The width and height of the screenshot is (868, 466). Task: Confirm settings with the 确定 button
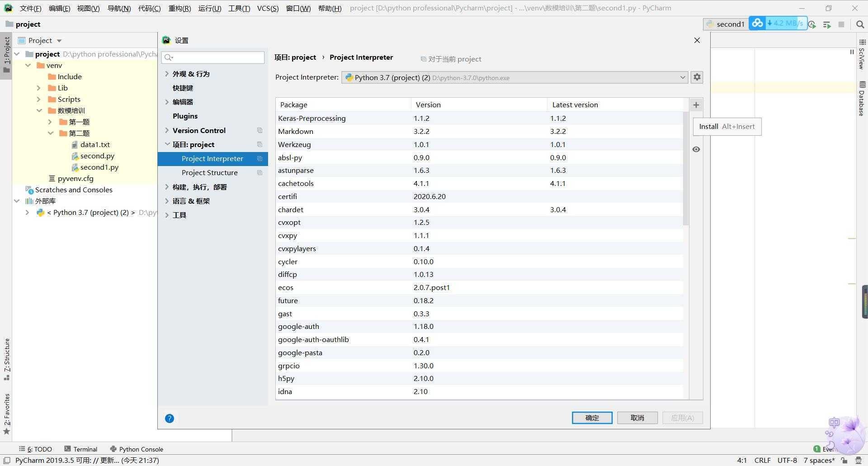[592, 418]
